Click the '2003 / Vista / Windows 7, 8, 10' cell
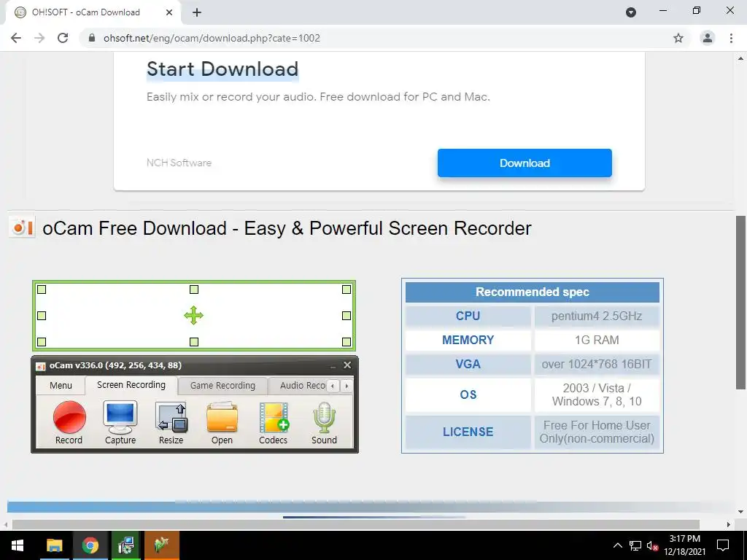Viewport: 747px width, 560px height. coord(597,394)
